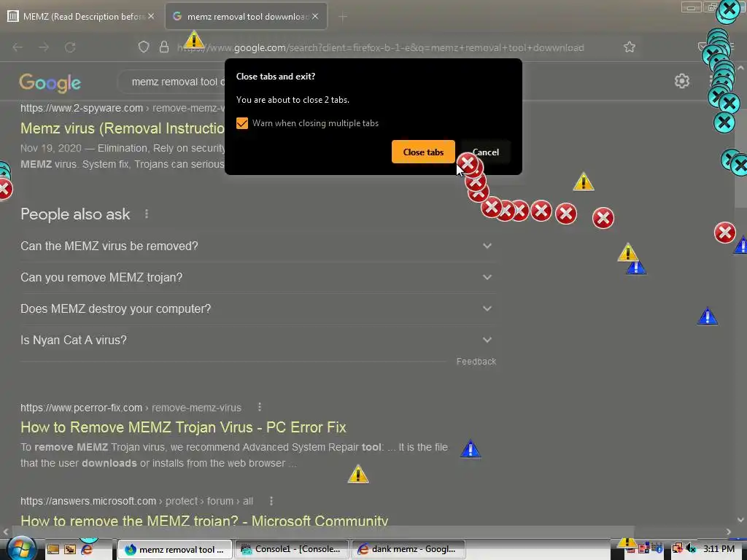The width and height of the screenshot is (747, 560).
Task: Launch Internet Explorer from quick launch
Action: coord(87,550)
